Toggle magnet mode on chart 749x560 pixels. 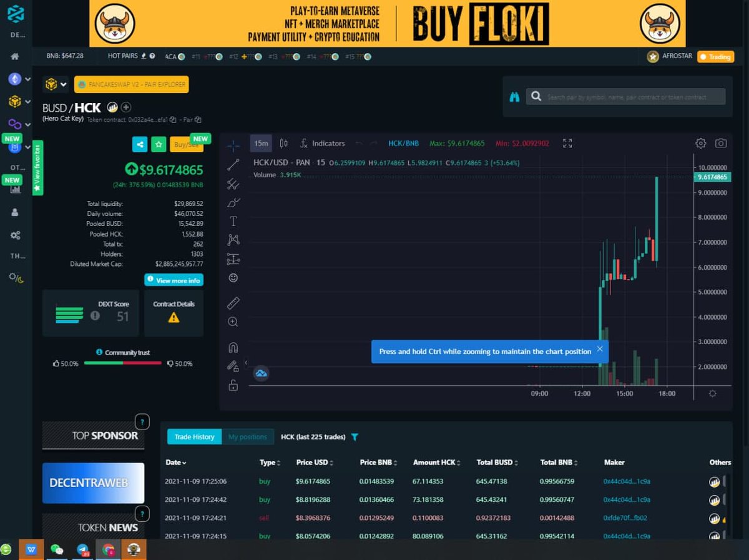(233, 348)
